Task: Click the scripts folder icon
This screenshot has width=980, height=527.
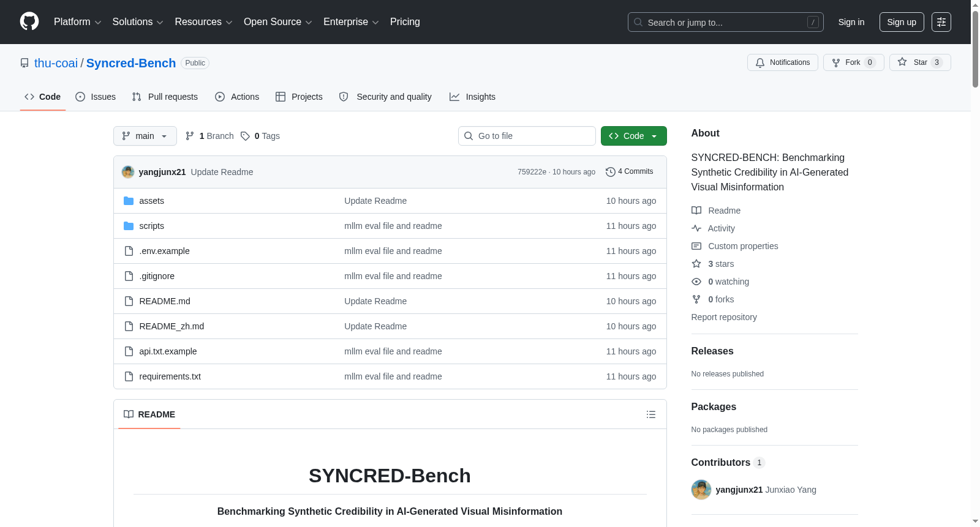Action: [x=129, y=226]
